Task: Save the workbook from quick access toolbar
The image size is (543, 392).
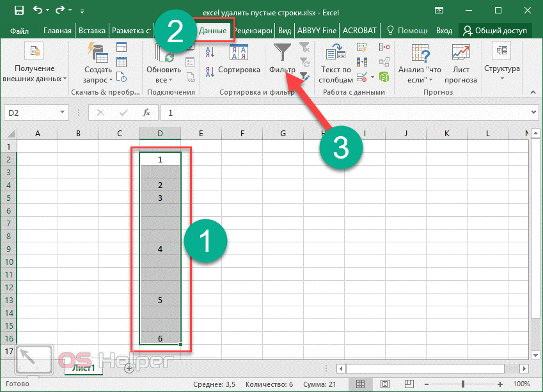Action: (x=19, y=10)
